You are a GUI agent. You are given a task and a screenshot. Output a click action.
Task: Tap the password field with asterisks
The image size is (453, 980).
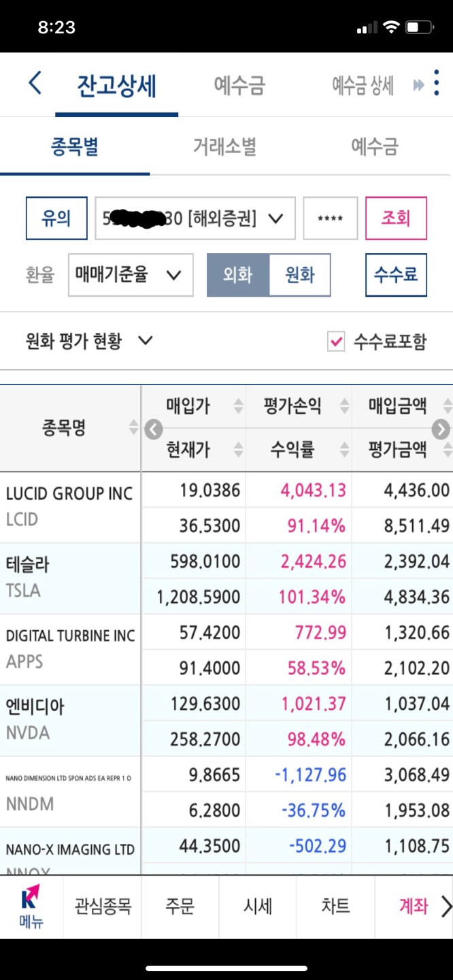coord(331,218)
